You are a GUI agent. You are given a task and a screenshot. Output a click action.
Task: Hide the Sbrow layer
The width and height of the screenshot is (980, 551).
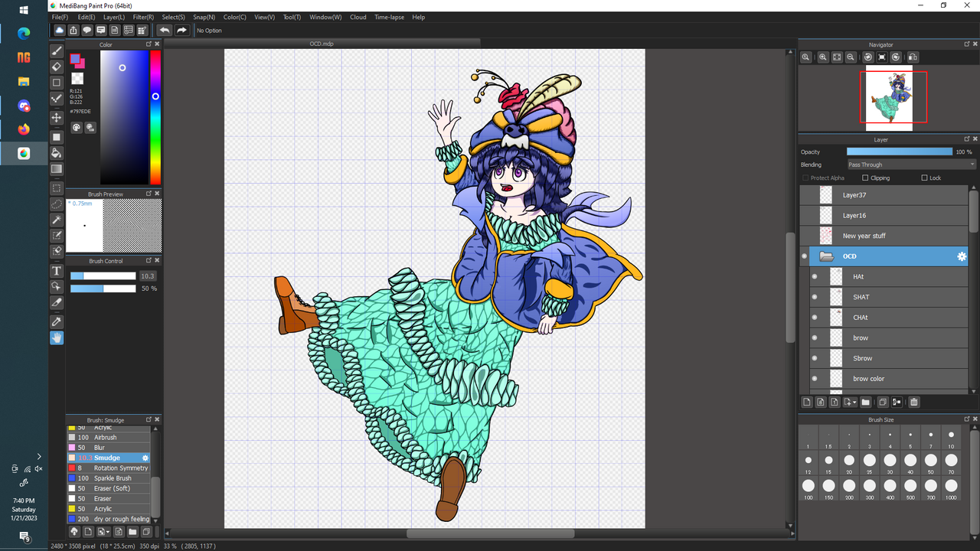pos(815,358)
